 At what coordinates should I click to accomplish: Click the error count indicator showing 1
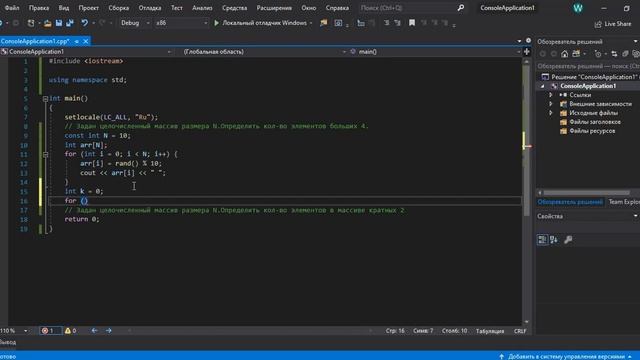coord(51,331)
